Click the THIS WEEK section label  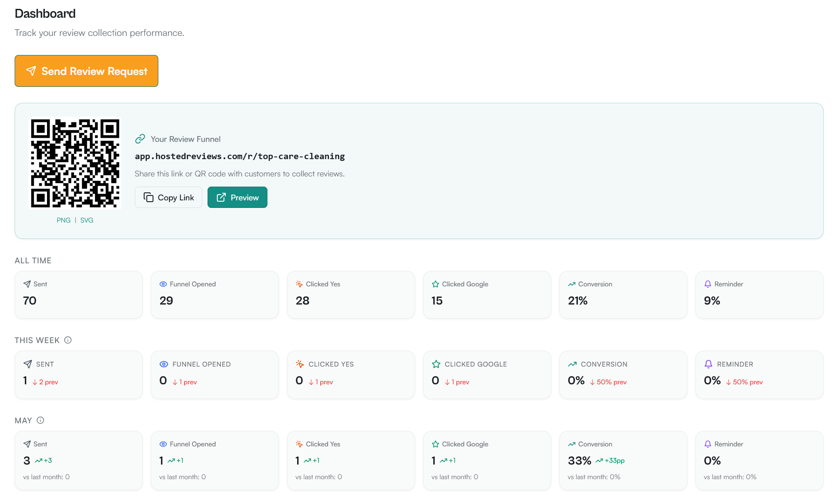(37, 340)
